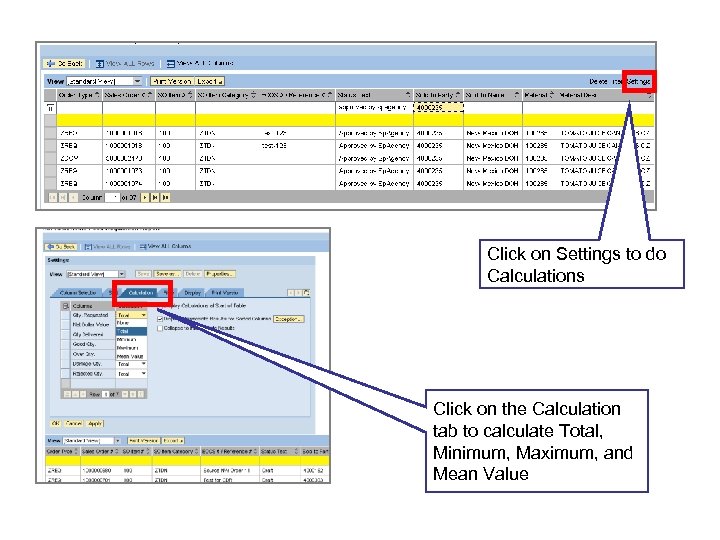
Task: Open View dropdown inside Settings panel
Action: pos(122,274)
